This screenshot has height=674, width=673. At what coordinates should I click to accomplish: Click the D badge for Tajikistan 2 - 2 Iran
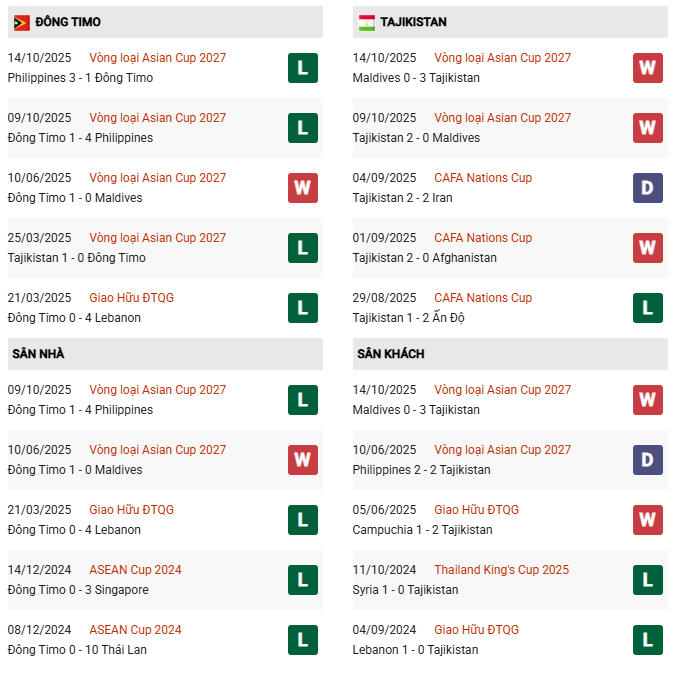point(647,188)
